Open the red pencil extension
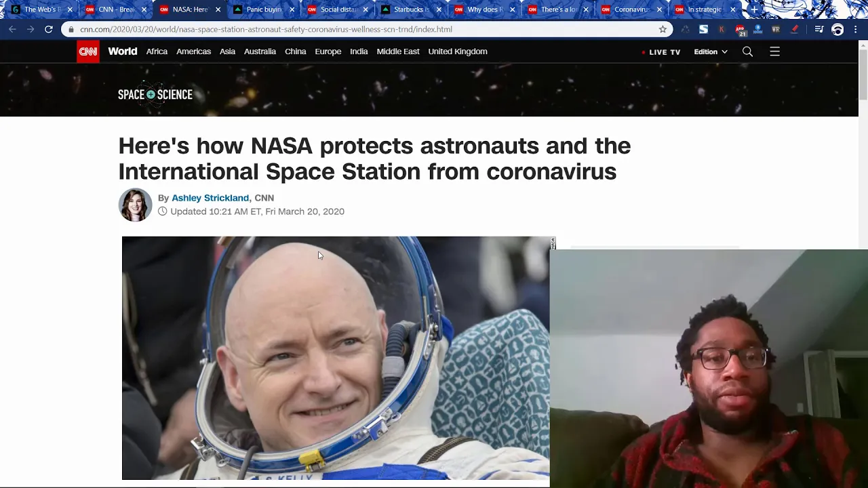The width and height of the screenshot is (868, 488). tap(794, 29)
